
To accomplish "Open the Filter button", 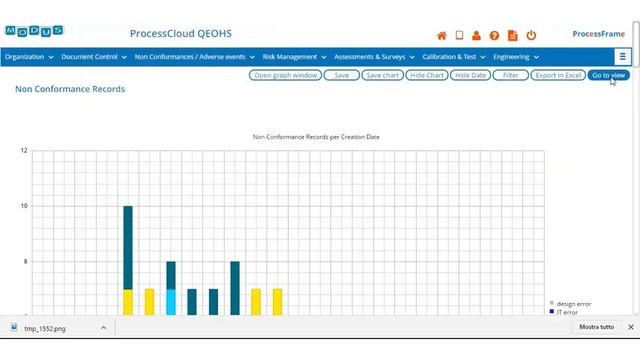I will click(511, 75).
